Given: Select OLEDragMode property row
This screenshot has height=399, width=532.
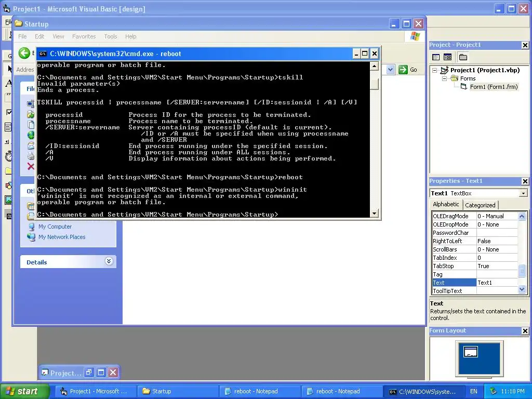Looking at the screenshot, I should click(x=475, y=216).
